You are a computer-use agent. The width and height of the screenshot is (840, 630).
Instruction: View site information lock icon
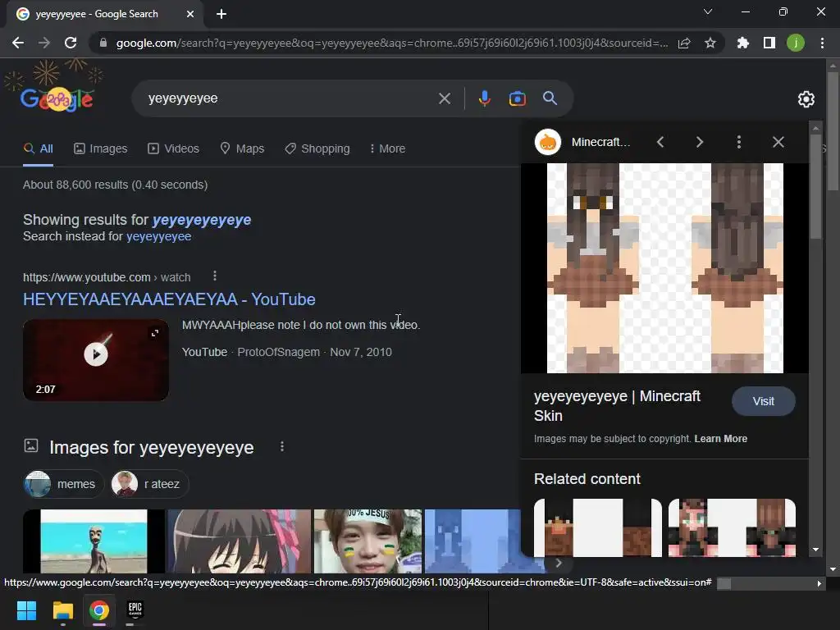[x=103, y=43]
